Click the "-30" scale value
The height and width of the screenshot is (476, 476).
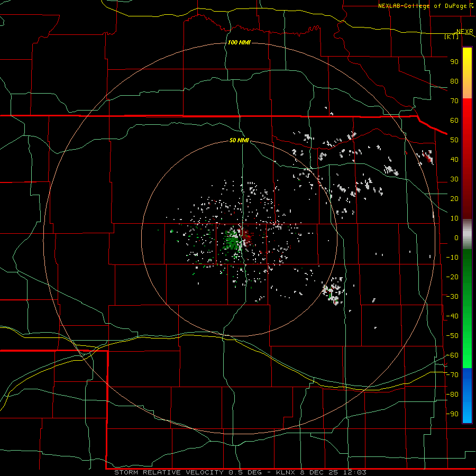point(452,297)
